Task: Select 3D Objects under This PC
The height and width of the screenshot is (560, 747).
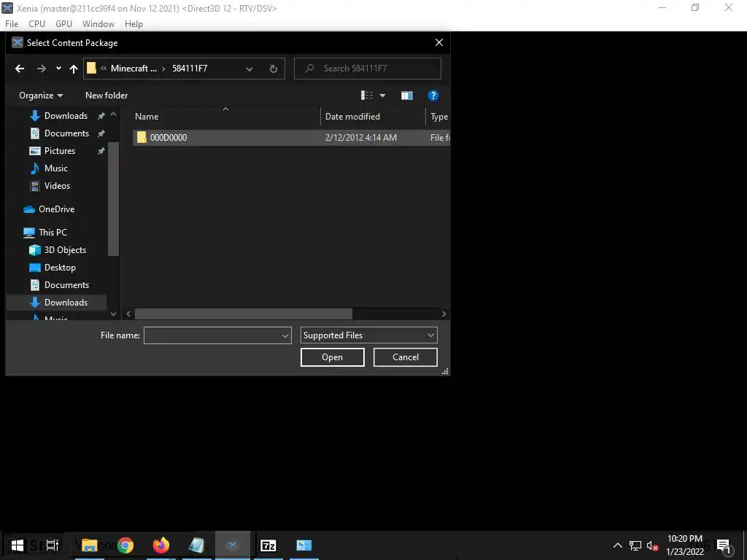Action: (x=65, y=251)
